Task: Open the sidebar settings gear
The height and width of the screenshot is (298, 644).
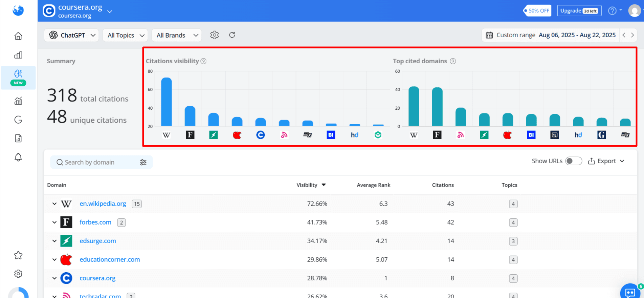Action: point(18,274)
